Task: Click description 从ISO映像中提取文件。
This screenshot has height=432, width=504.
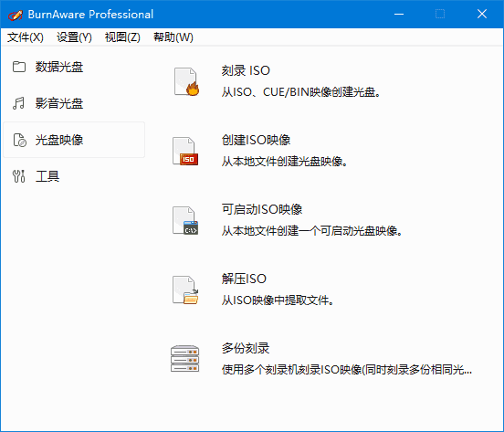Action: click(278, 300)
